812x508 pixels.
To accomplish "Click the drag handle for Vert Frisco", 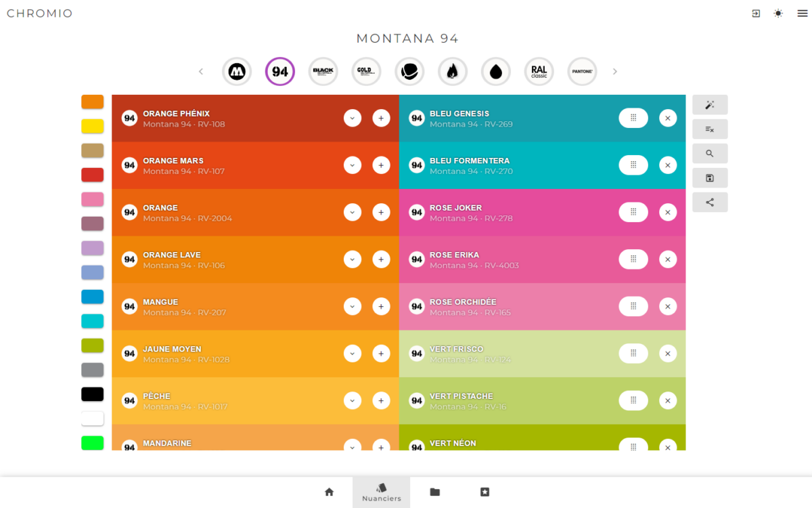I will click(633, 354).
